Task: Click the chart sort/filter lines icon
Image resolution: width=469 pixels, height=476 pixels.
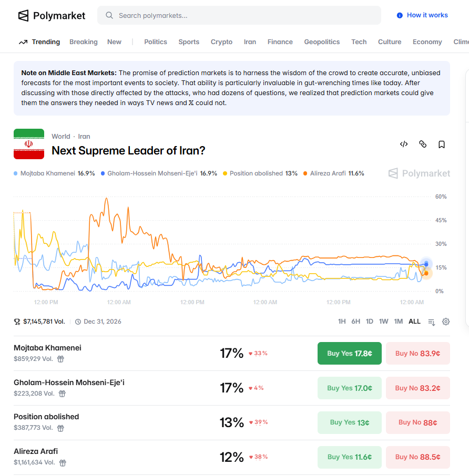Action: [x=432, y=322]
